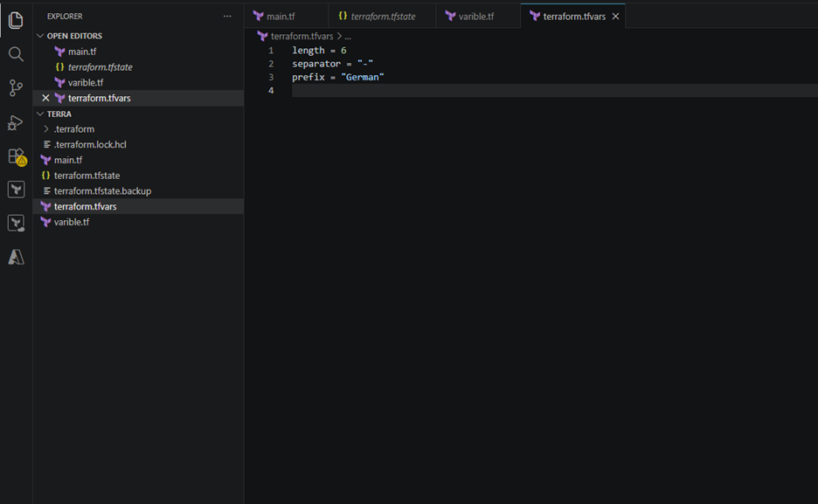Image resolution: width=818 pixels, height=504 pixels.
Task: Open Explorer more actions ellipsis menu
Action: tap(227, 16)
